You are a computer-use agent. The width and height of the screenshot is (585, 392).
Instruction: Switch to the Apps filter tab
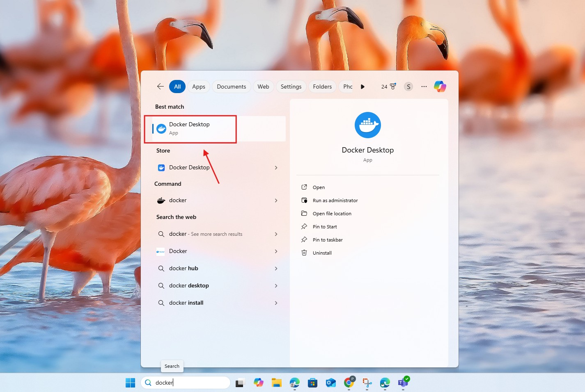click(x=199, y=87)
